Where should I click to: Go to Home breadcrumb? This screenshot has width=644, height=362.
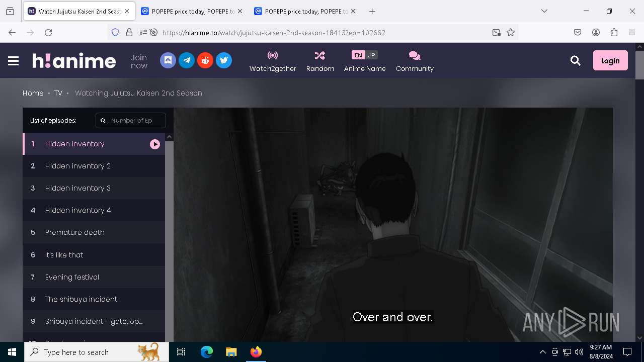pos(33,93)
